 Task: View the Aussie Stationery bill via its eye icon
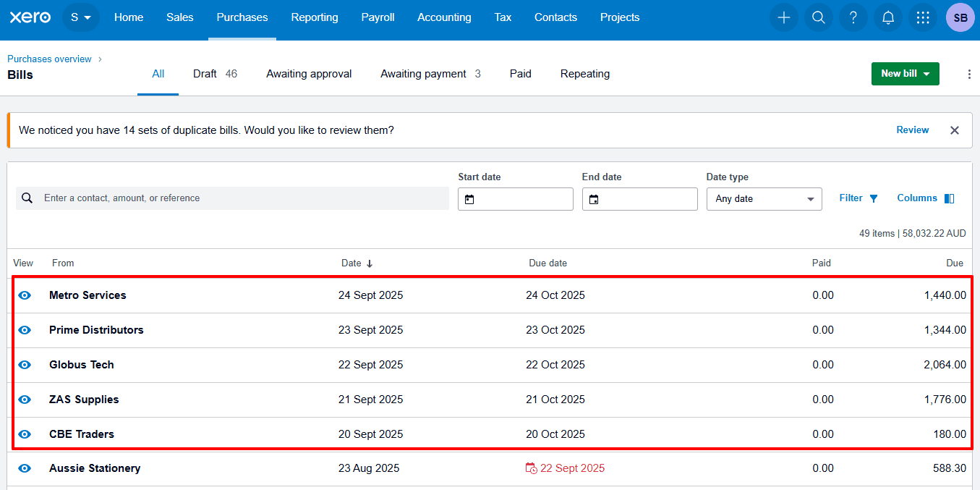click(x=24, y=468)
